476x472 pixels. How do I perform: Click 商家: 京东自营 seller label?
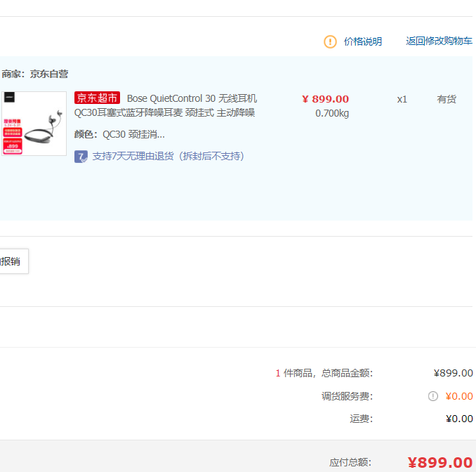tap(35, 74)
